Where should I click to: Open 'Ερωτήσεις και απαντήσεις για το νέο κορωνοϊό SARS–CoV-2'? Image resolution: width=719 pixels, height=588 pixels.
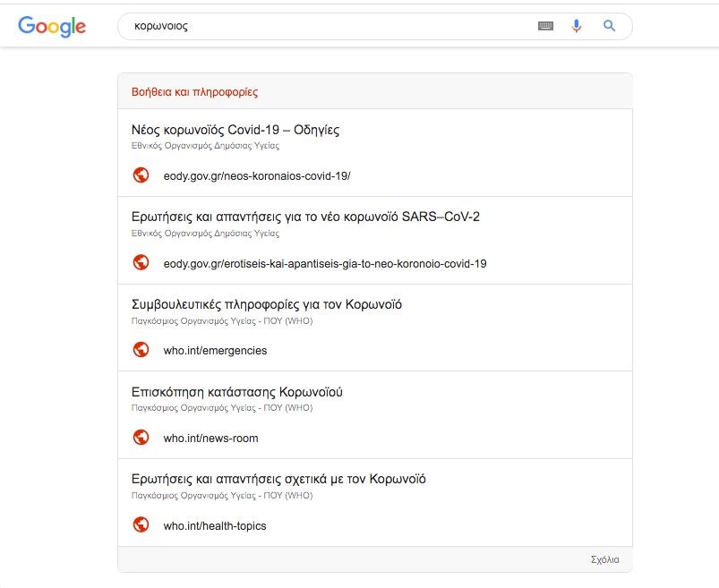305,217
